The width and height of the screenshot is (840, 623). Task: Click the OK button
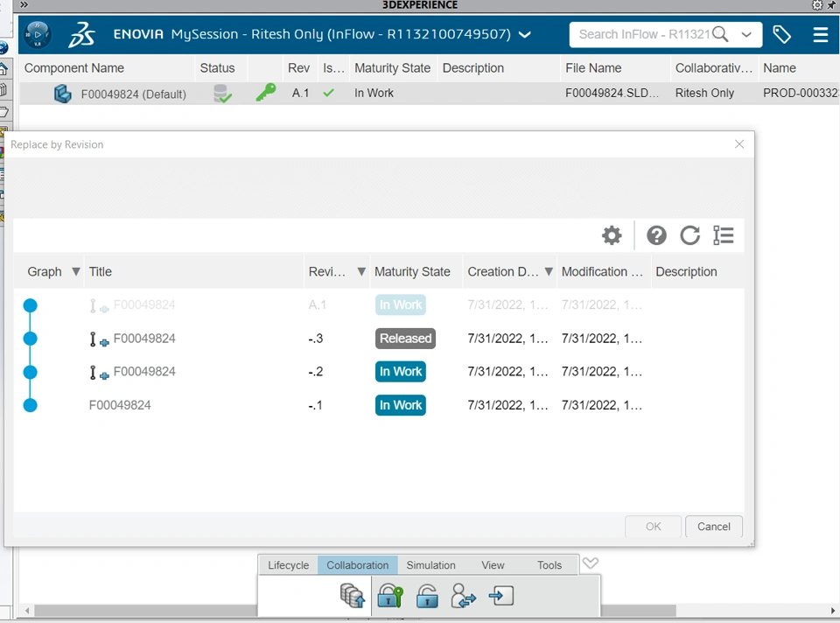pyautogui.click(x=653, y=527)
